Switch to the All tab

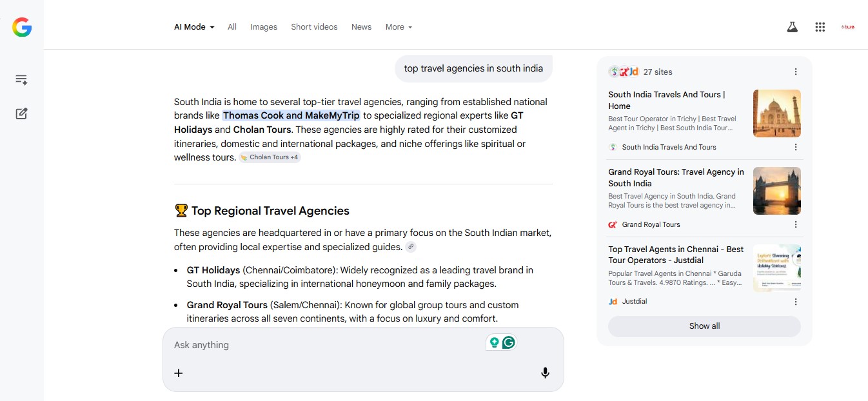pos(232,27)
